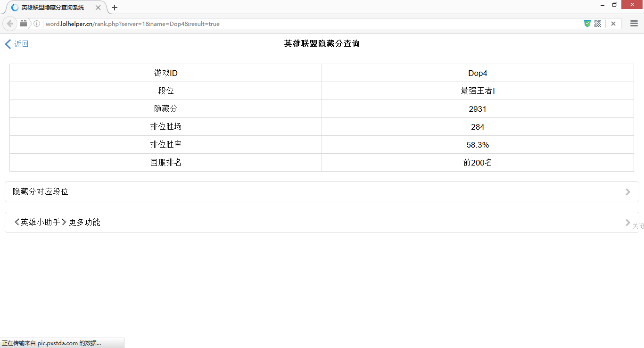Stop page loading with the X icon

(613, 24)
